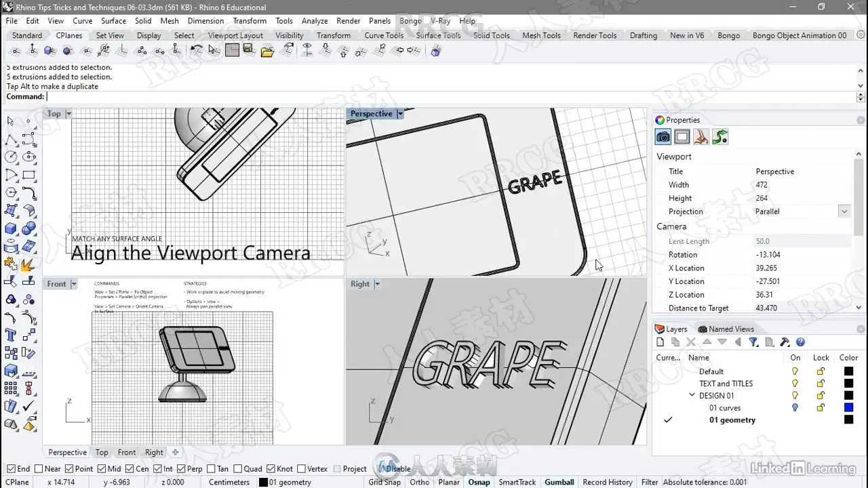The width and height of the screenshot is (868, 488).
Task: Click the Undo CPlane arrow icon
Action: pos(196,50)
